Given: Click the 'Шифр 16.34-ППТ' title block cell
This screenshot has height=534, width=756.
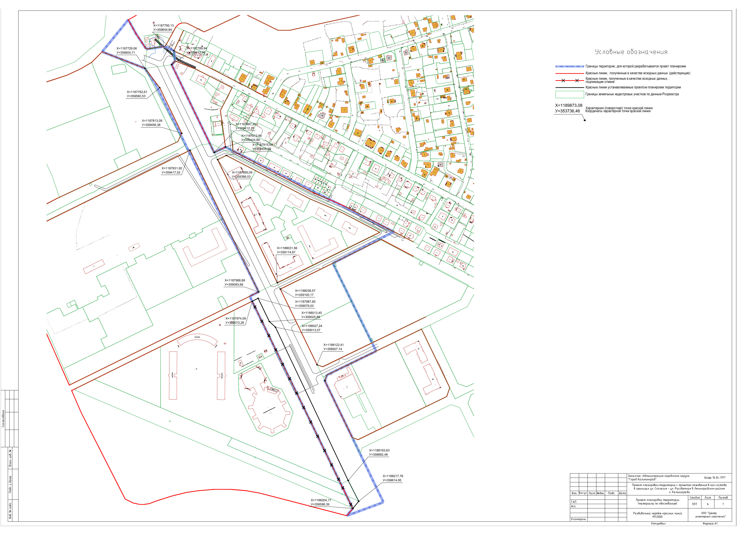Looking at the screenshot, I should pyautogui.click(x=714, y=478).
